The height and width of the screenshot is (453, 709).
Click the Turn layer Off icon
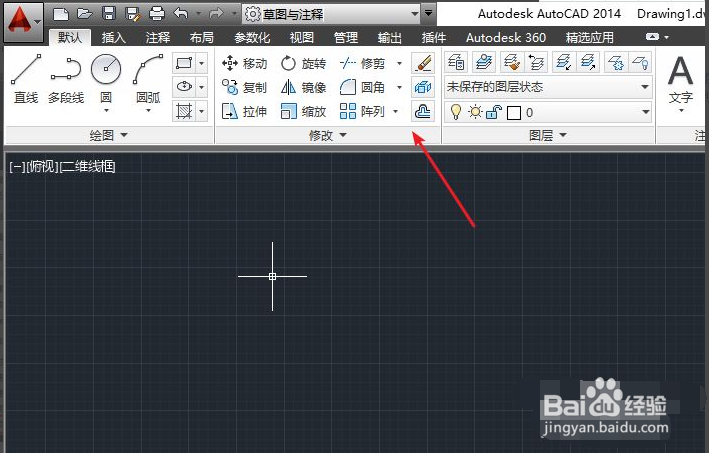640,62
